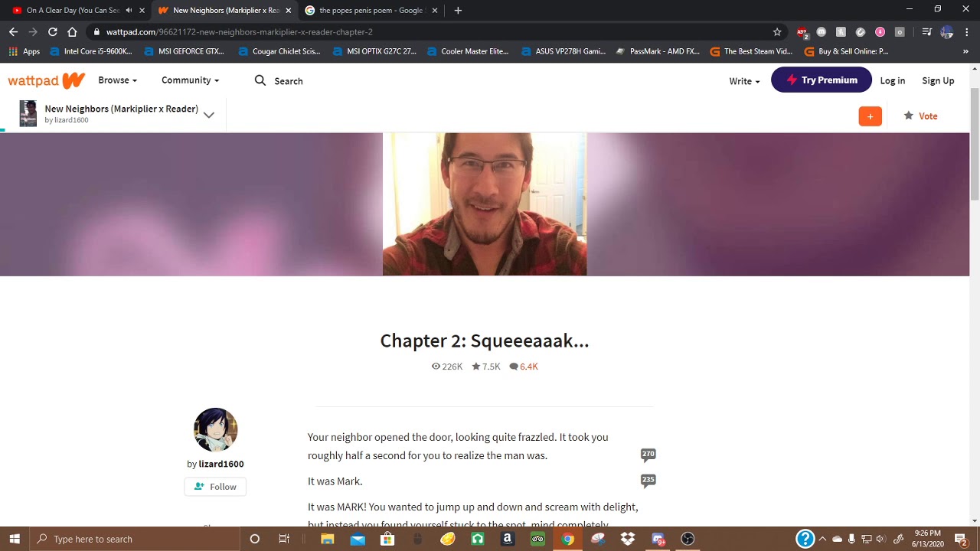Open the 235 inline comments bubble
The width and height of the screenshot is (980, 551).
(648, 481)
